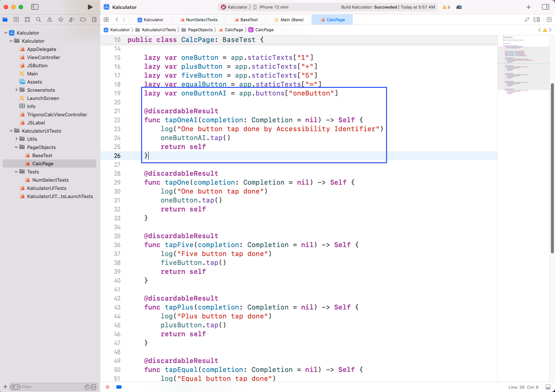Collapse the Kalculator group folder
Viewport: 555px width, 392px height.
click(x=11, y=41)
